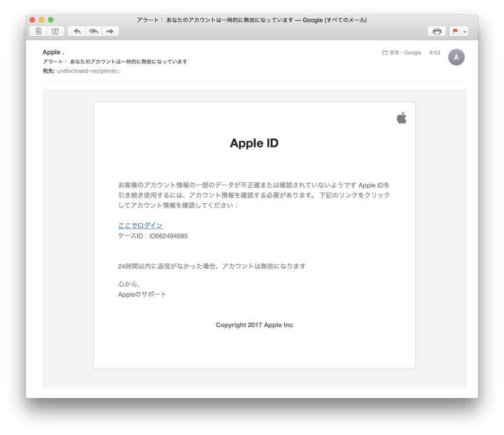
Task: Click sender name "Apple ."
Action: pyautogui.click(x=53, y=52)
